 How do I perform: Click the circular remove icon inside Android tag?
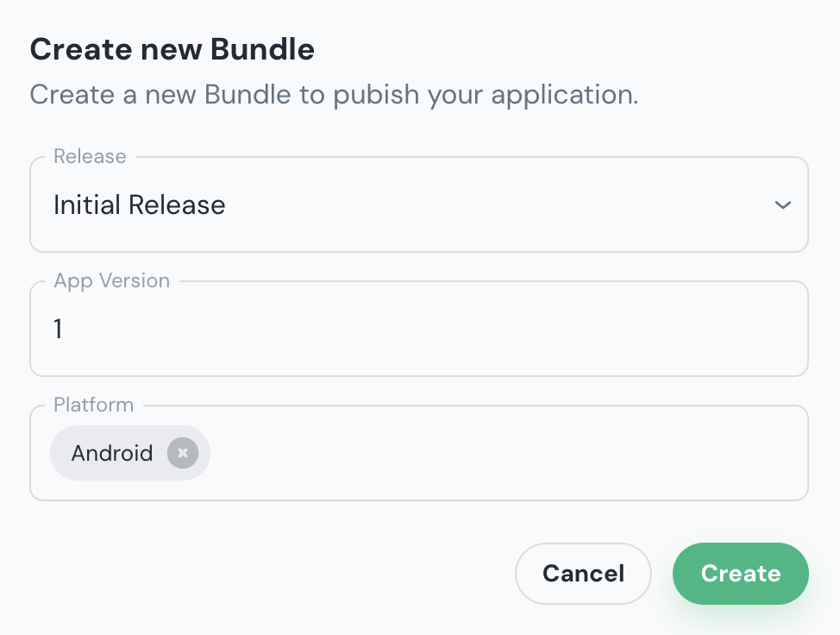click(x=183, y=453)
